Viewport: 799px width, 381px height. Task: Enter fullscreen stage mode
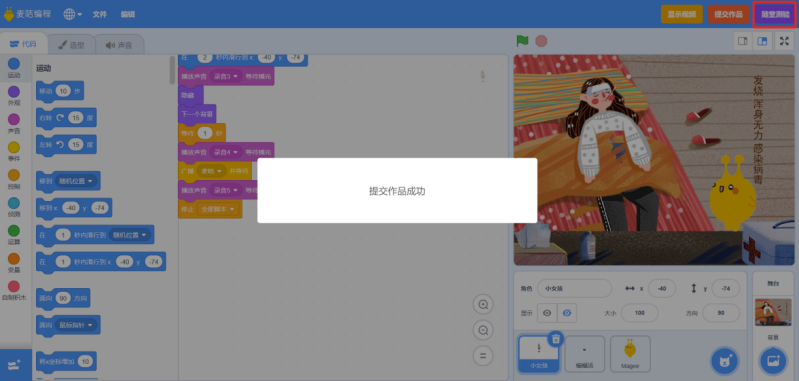(784, 41)
